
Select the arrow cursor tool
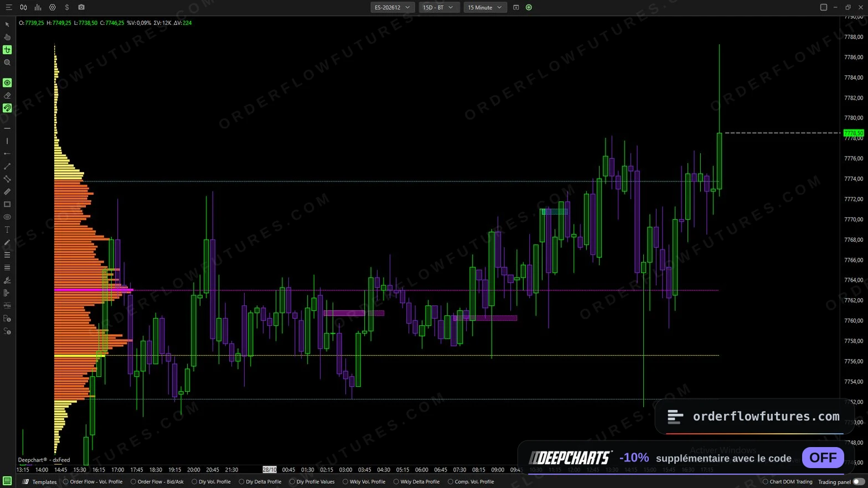(7, 24)
